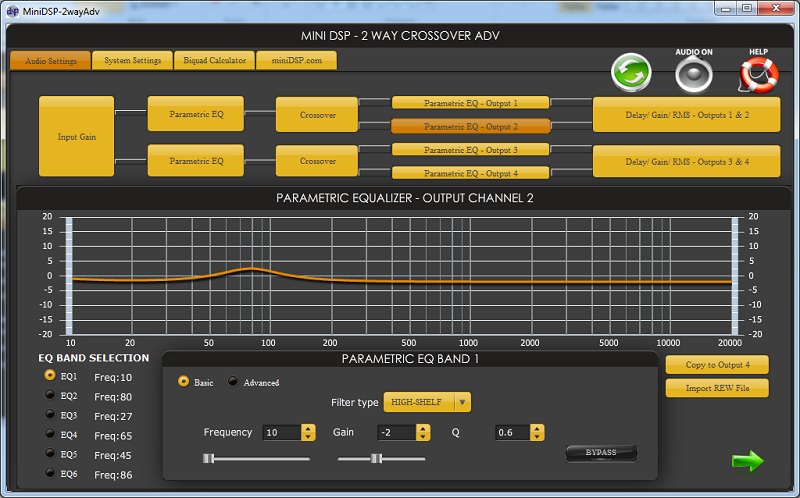The height and width of the screenshot is (498, 800).
Task: Open the System Settings tab
Action: click(132, 60)
